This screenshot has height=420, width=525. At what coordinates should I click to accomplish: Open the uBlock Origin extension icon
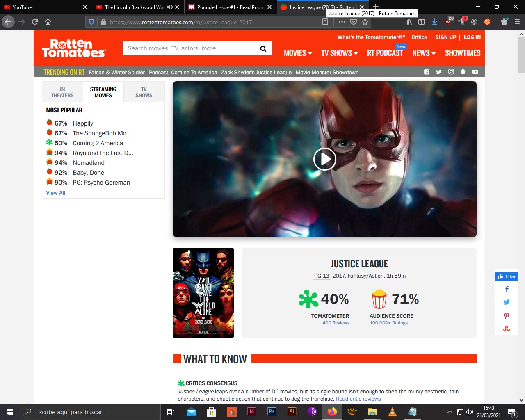[x=449, y=21]
